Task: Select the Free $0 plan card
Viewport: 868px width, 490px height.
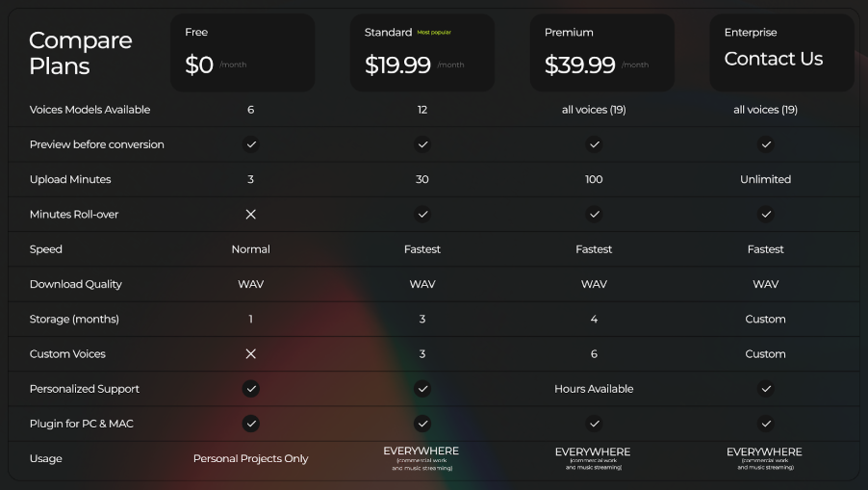Action: click(243, 53)
